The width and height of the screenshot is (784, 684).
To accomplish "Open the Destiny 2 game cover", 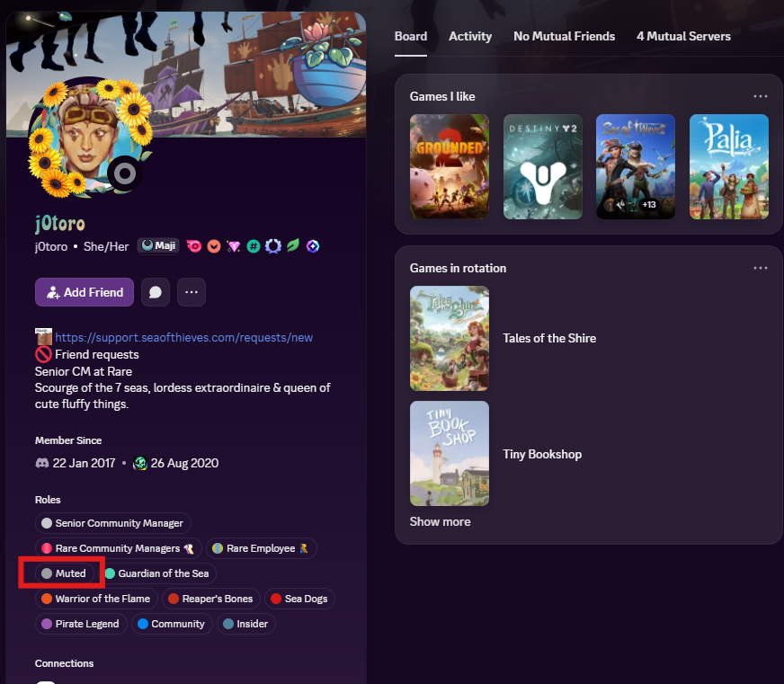I will coord(542,166).
